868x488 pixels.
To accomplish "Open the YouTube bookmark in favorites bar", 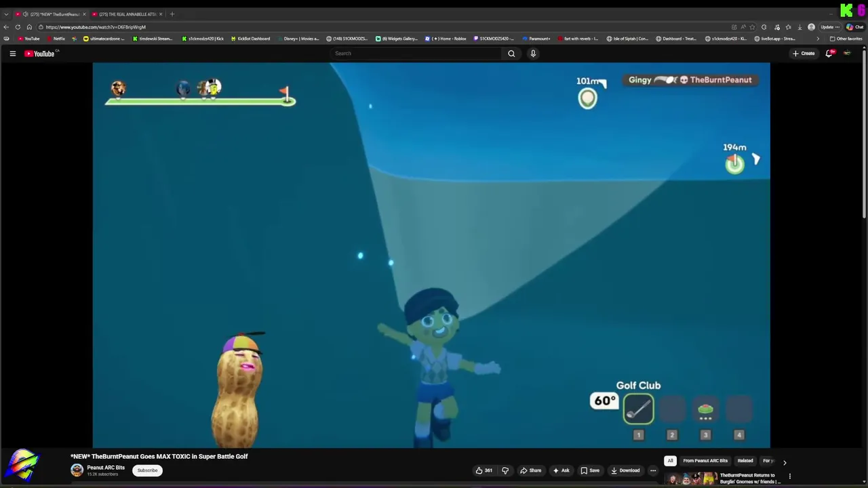I will point(29,39).
